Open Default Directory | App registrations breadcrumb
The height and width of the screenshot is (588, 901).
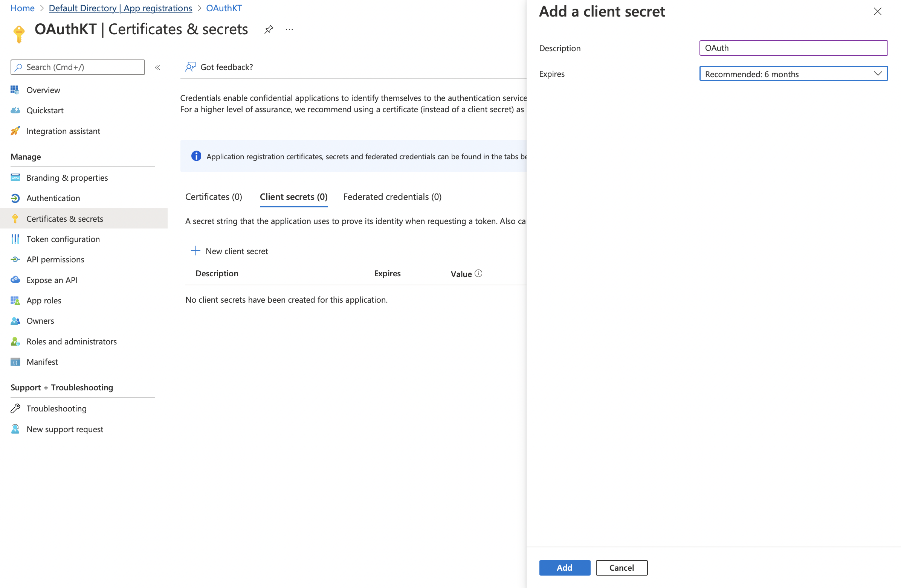121,8
